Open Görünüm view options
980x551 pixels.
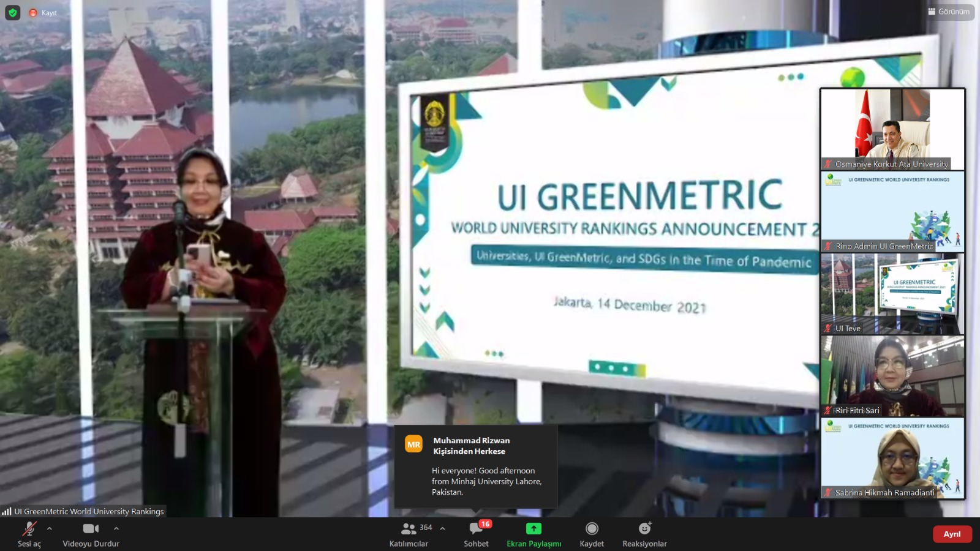coord(949,12)
